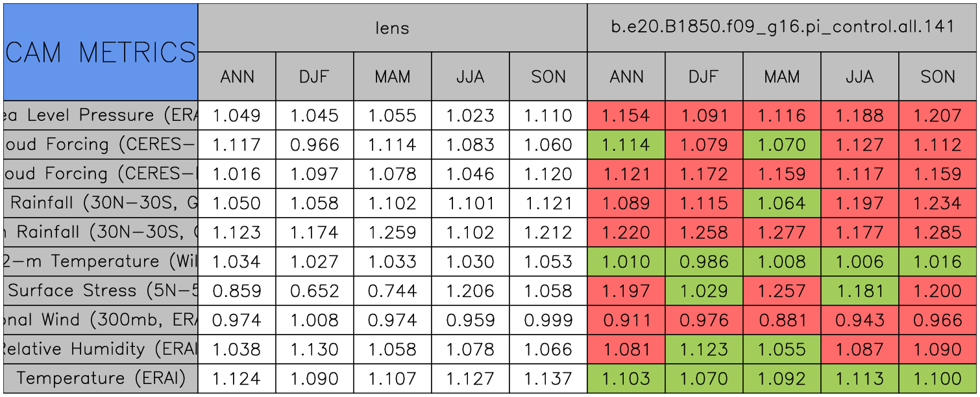The height and width of the screenshot is (397, 980).
Task: Select the MAM column header under pi_control
Action: click(782, 77)
